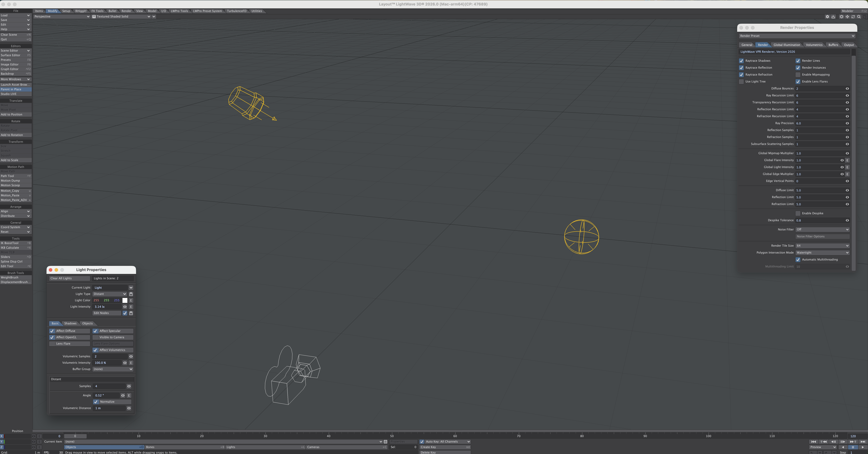Toggle Automatic Multithreading checkbox
The width and height of the screenshot is (868, 454).
[x=798, y=260]
